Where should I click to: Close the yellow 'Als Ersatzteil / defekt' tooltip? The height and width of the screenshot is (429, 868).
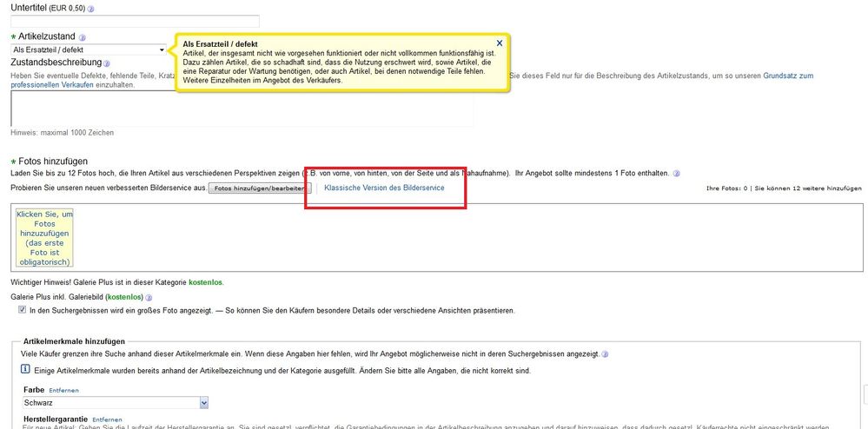tap(500, 43)
